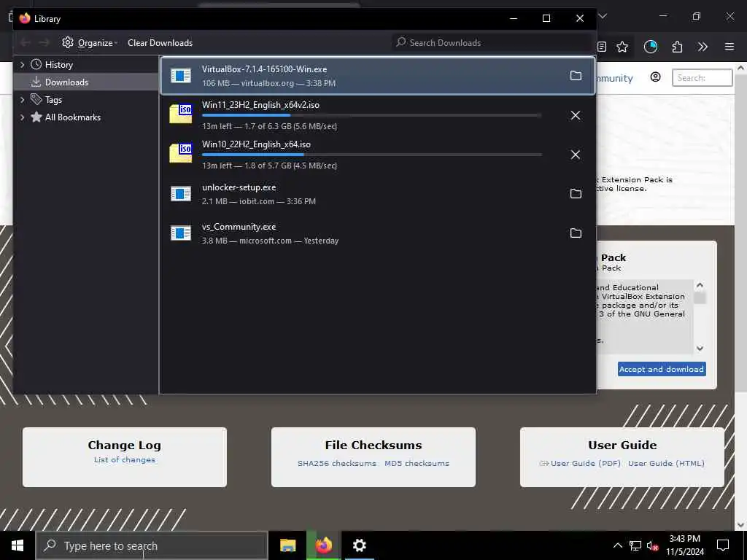747x560 pixels.
Task: Cancel the Win10_22H2_English_x64.iso download
Action: pyautogui.click(x=576, y=155)
